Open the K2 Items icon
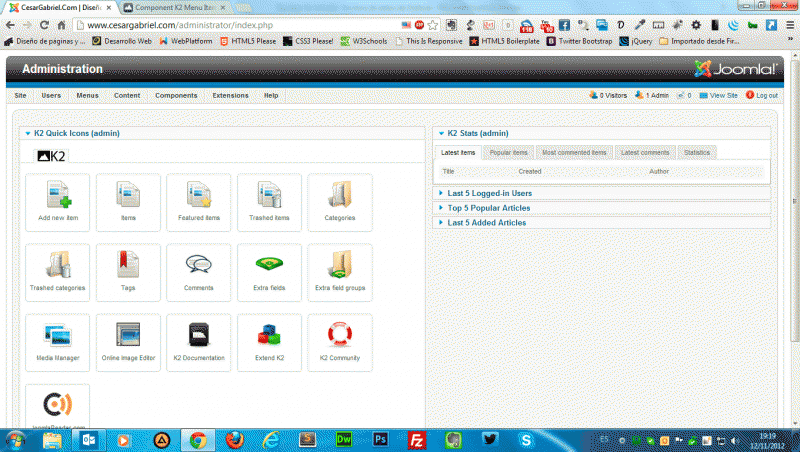Screen dimensions: 800x452 [128, 202]
